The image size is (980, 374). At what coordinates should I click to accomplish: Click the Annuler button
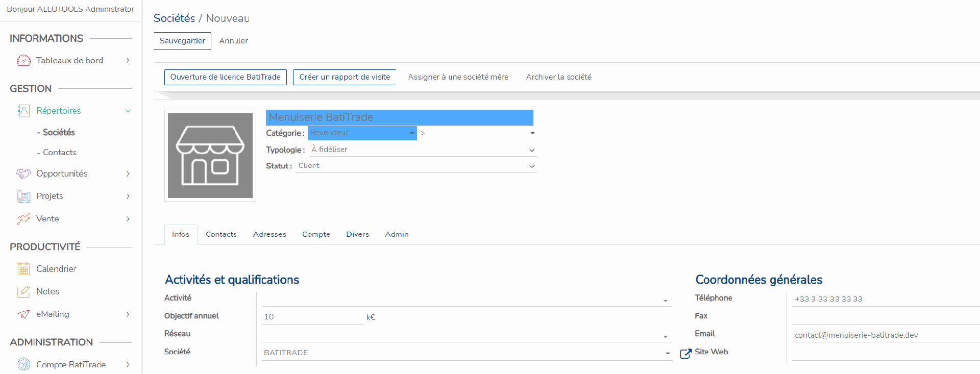234,41
